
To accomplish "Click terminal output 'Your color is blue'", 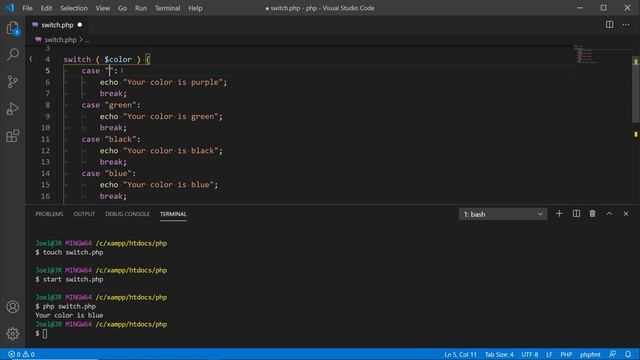I will [69, 315].
